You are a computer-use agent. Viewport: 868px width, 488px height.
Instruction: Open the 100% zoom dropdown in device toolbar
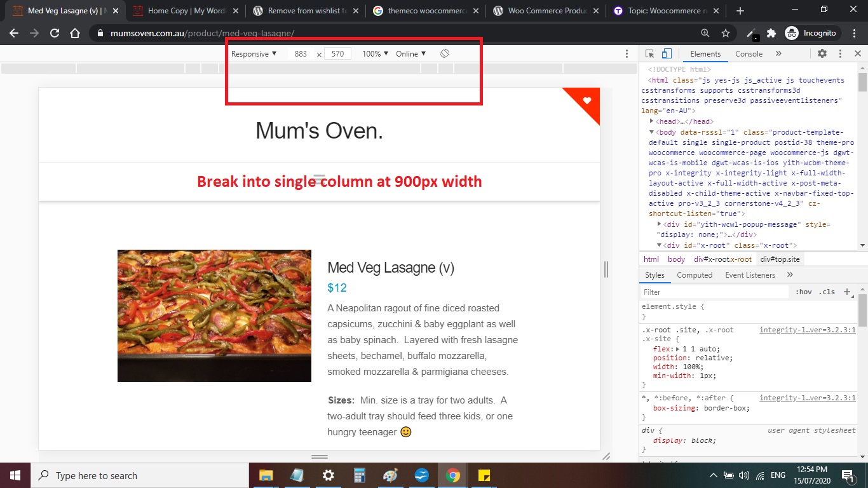(375, 54)
